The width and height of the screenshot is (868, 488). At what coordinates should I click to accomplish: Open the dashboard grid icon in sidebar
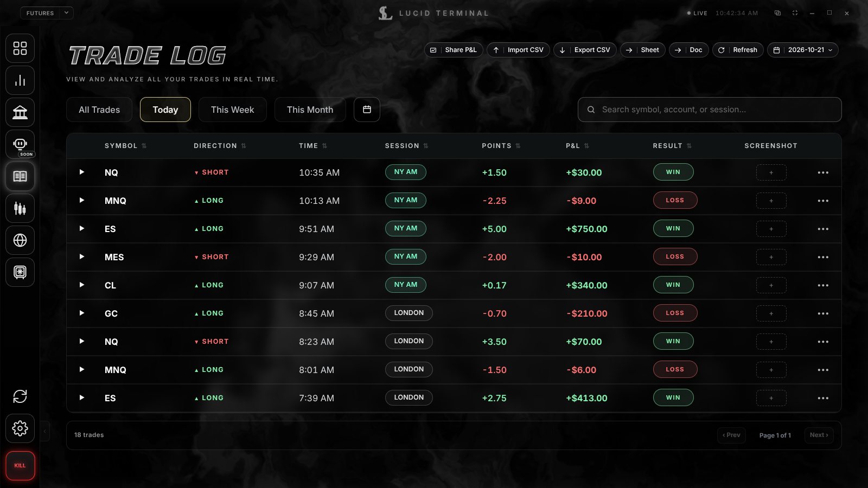tap(20, 48)
